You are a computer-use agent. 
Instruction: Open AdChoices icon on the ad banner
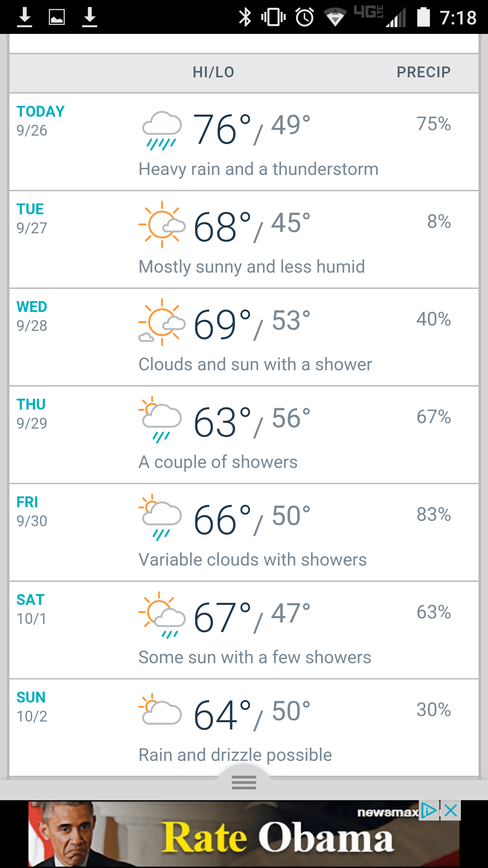429,811
